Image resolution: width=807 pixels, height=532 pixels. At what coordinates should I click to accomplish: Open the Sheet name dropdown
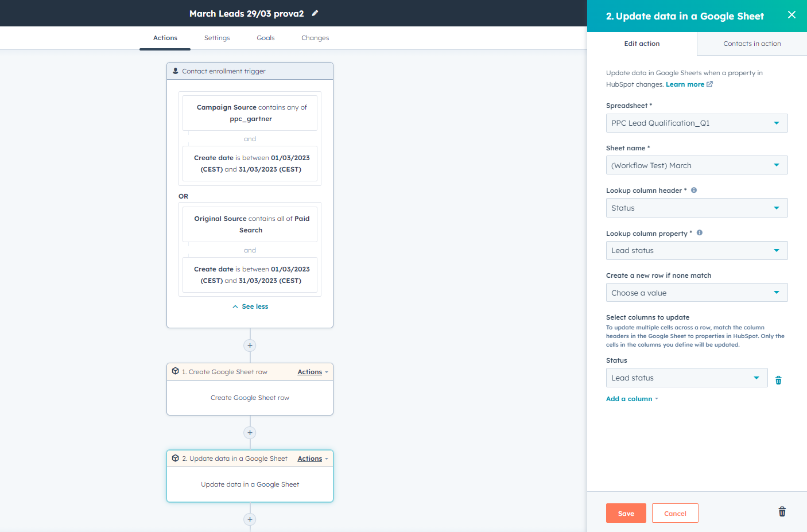(696, 165)
